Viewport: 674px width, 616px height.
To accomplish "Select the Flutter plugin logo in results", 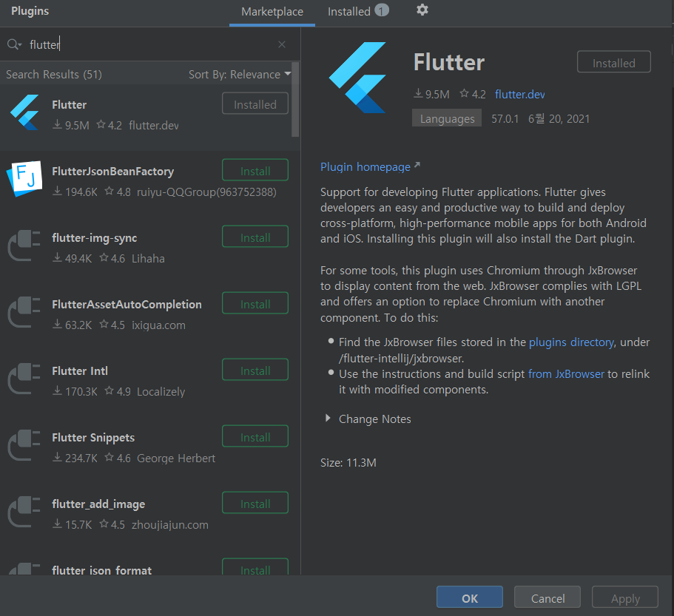I will point(24,112).
